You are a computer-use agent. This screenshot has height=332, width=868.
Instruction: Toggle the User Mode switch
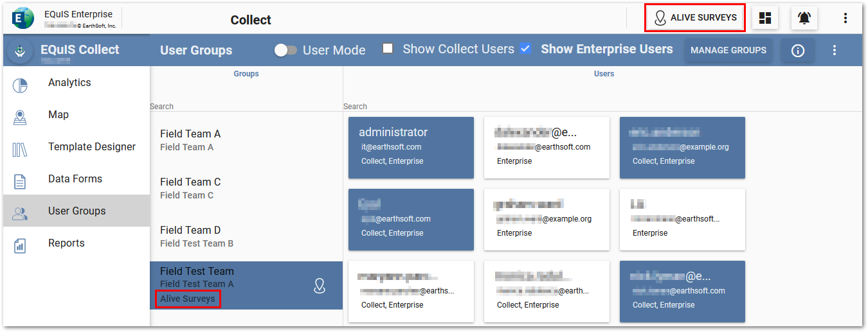pos(285,50)
